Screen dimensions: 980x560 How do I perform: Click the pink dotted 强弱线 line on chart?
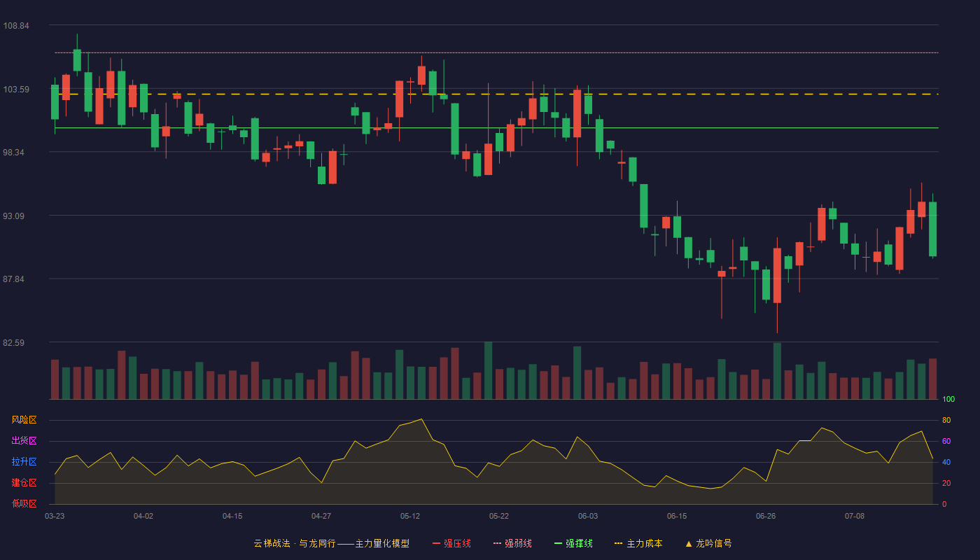(496, 52)
